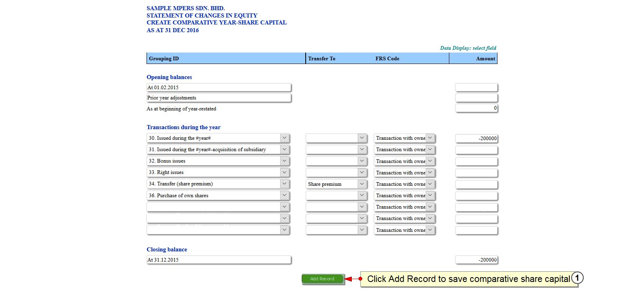Click the 'Prior year adjustments' text field
644x295 pixels.
click(x=219, y=98)
